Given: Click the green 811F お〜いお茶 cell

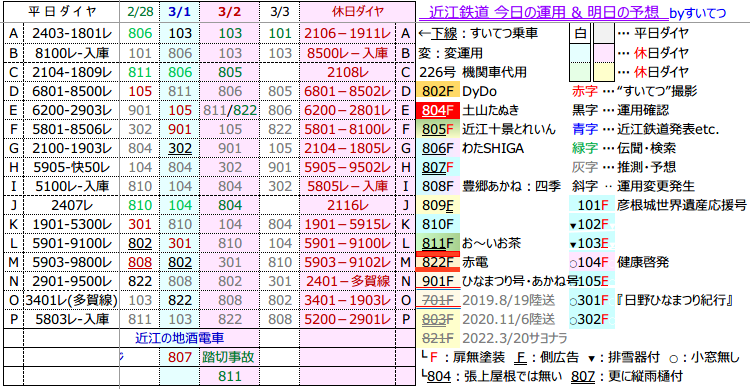Looking at the screenshot, I should pos(439,243).
